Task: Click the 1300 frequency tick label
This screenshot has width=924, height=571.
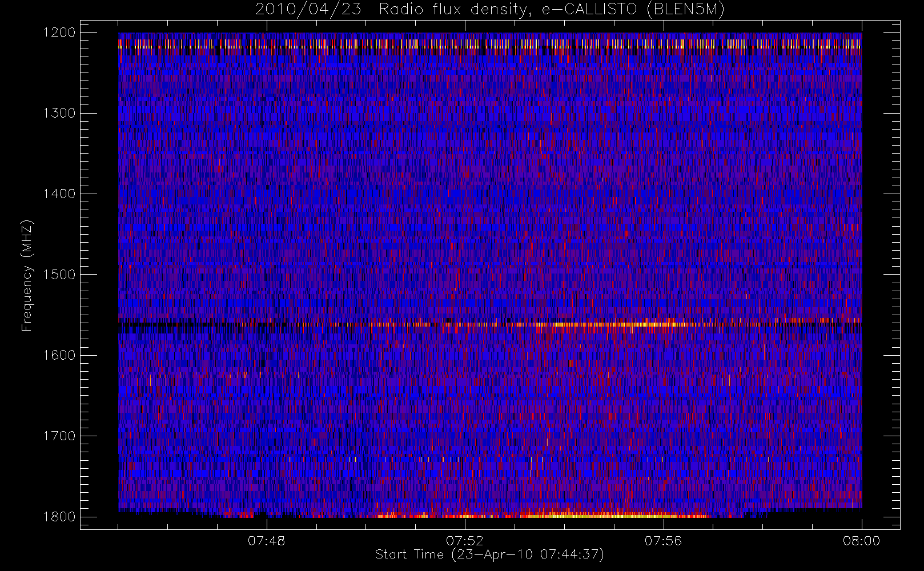Action: click(59, 113)
